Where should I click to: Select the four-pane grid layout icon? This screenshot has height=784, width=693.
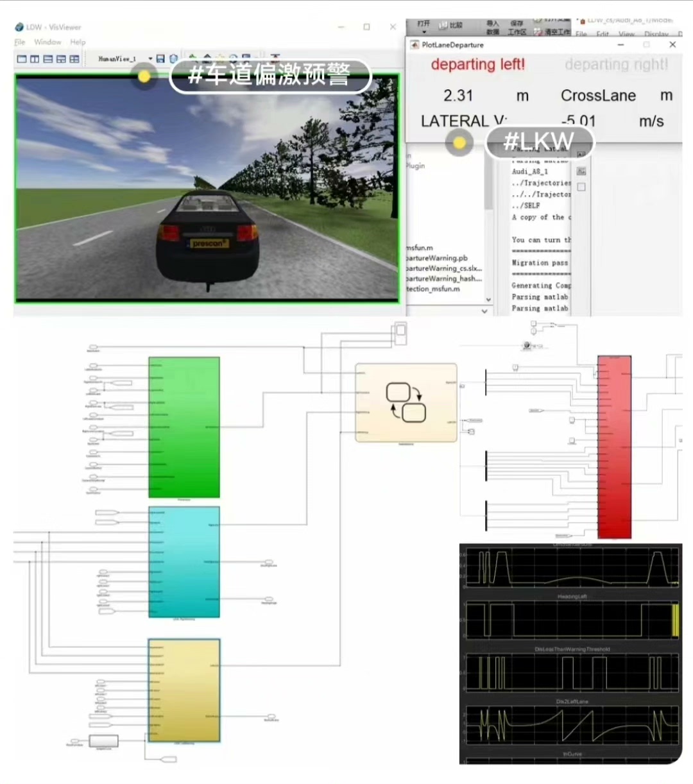[x=74, y=59]
